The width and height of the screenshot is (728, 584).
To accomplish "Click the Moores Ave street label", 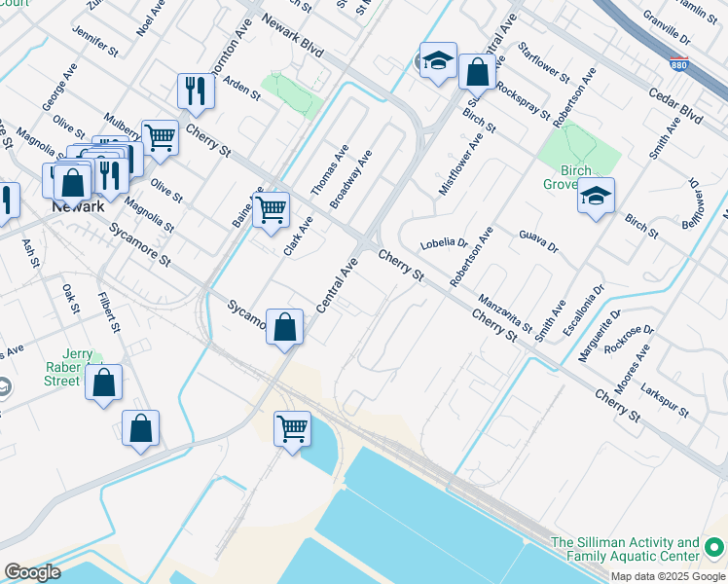I will coord(633,369).
